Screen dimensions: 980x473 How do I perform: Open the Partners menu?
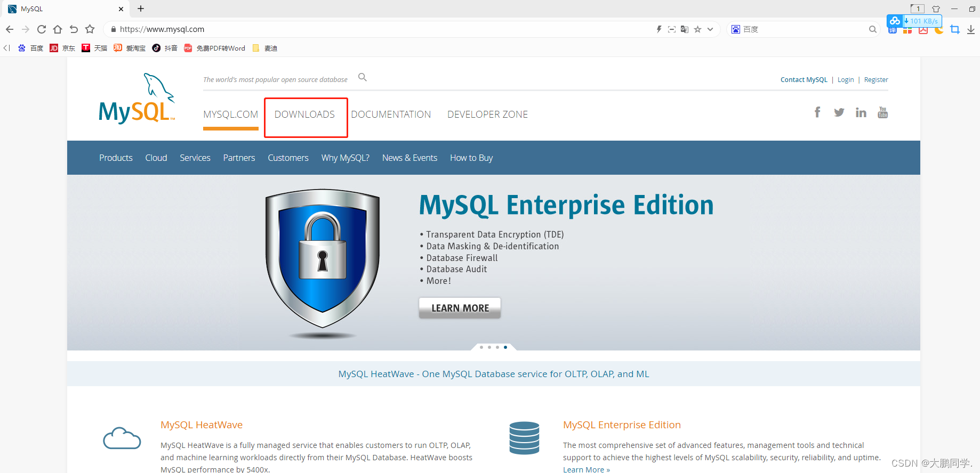[x=239, y=158]
